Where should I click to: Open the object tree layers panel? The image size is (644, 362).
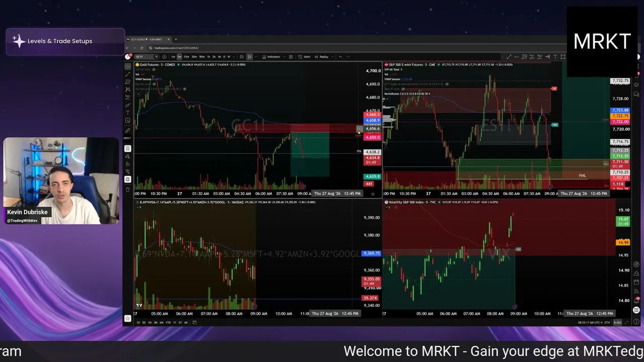636,84
